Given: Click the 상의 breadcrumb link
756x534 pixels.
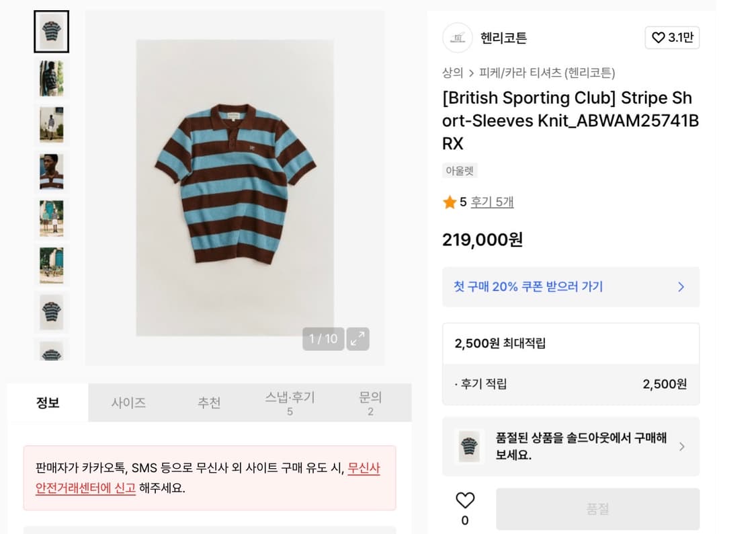Looking at the screenshot, I should [453, 73].
